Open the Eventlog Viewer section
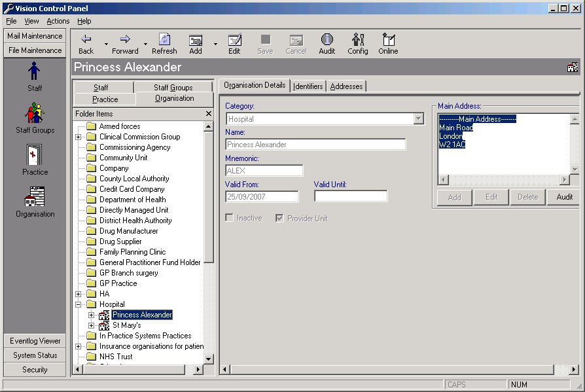585x392 pixels. 35,340
